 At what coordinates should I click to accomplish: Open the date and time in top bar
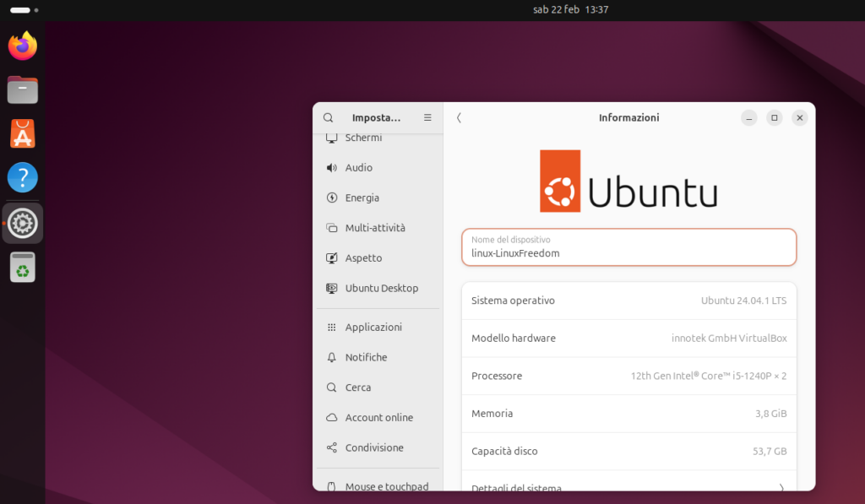tap(571, 9)
